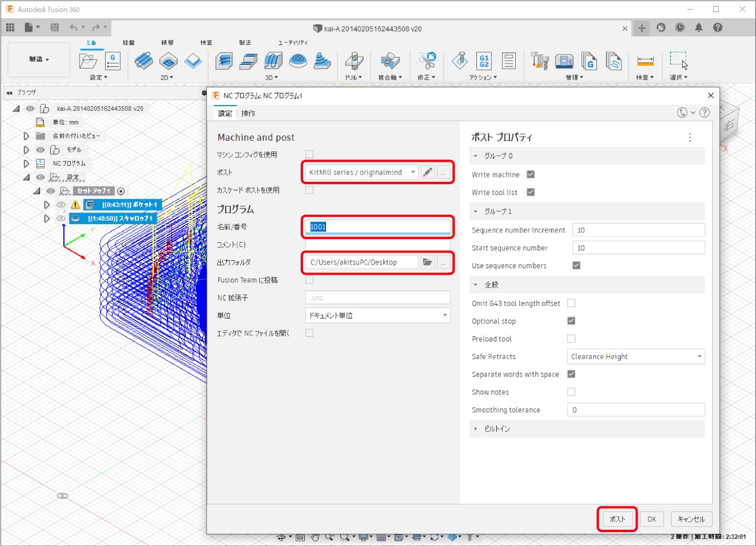This screenshot has height=546, width=756.
Task: Uncheck the Write machine checkbox
Action: click(531, 175)
